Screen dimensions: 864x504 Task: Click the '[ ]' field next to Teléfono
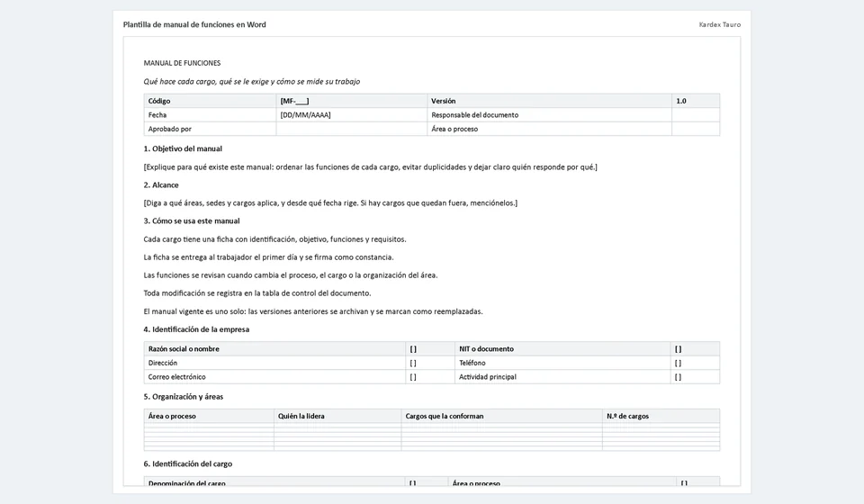(x=695, y=363)
